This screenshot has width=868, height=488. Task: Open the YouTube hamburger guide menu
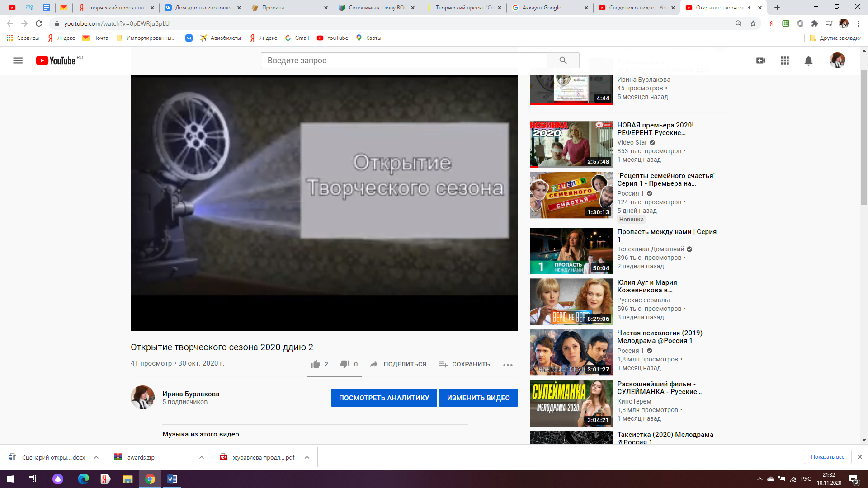click(18, 61)
